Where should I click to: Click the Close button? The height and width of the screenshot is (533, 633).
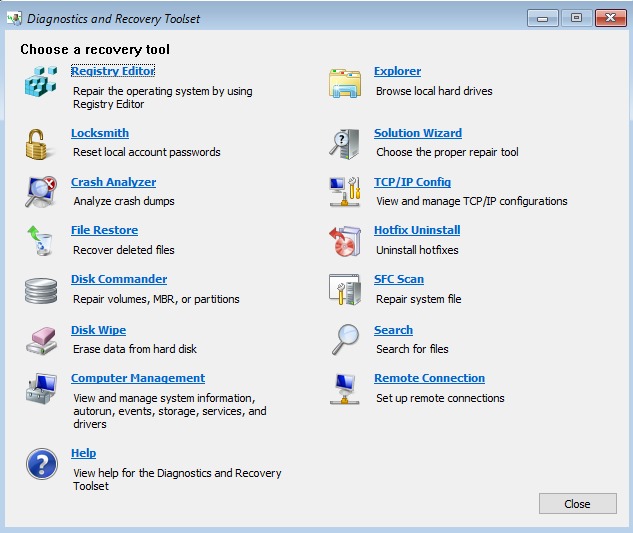pyautogui.click(x=578, y=504)
